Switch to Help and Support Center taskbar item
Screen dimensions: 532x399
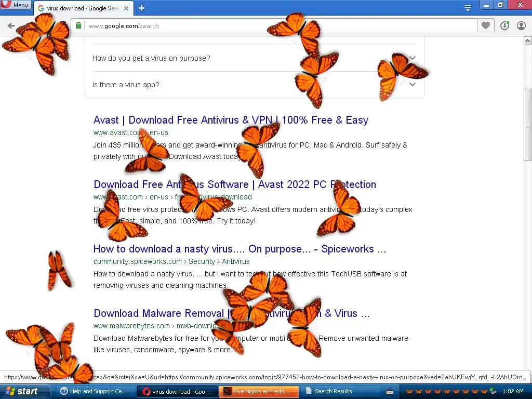[x=94, y=392]
